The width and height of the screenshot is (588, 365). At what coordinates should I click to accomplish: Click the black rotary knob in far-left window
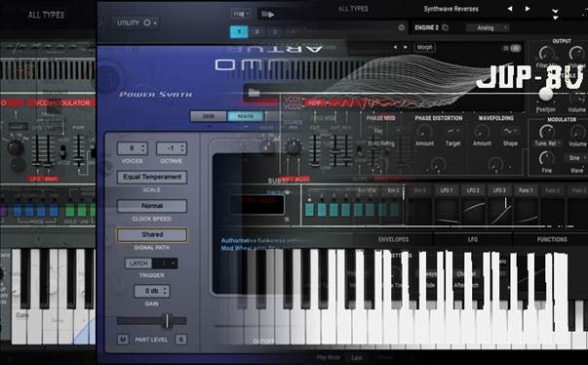click(16, 147)
